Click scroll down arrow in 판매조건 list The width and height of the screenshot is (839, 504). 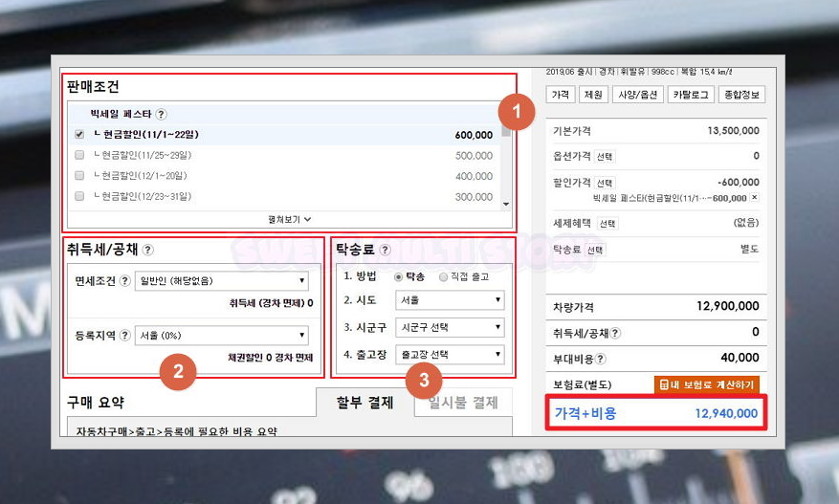[506, 205]
